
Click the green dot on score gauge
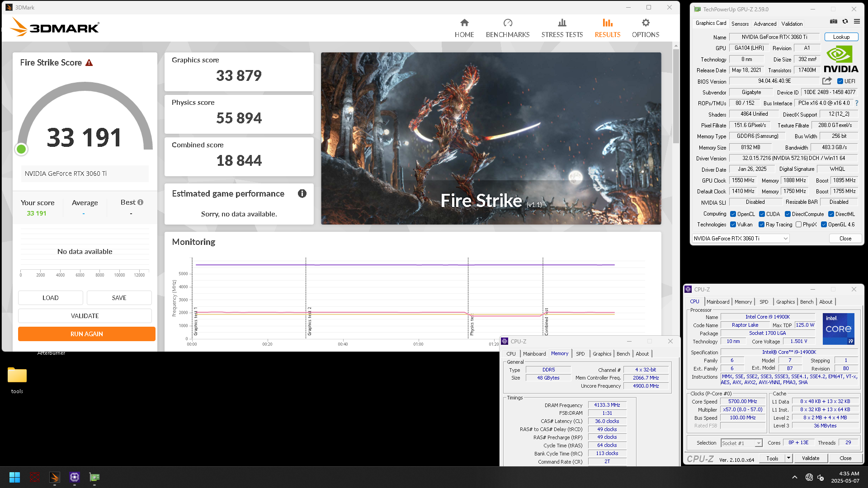[x=21, y=149]
